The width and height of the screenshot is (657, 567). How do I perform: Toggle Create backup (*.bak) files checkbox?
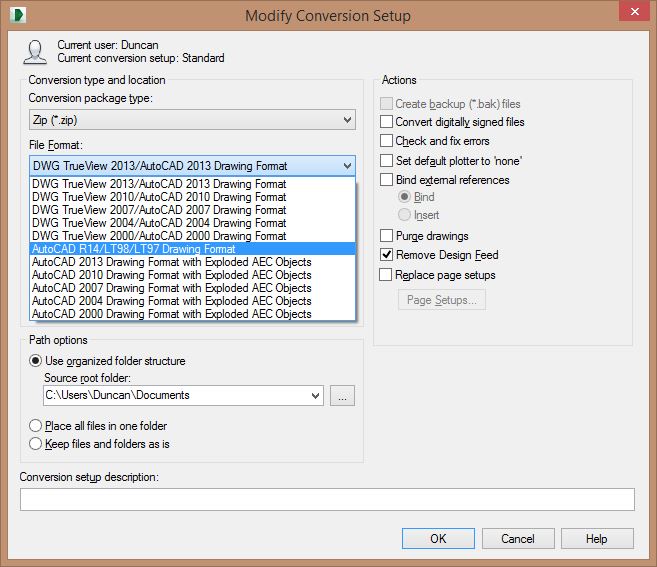386,104
